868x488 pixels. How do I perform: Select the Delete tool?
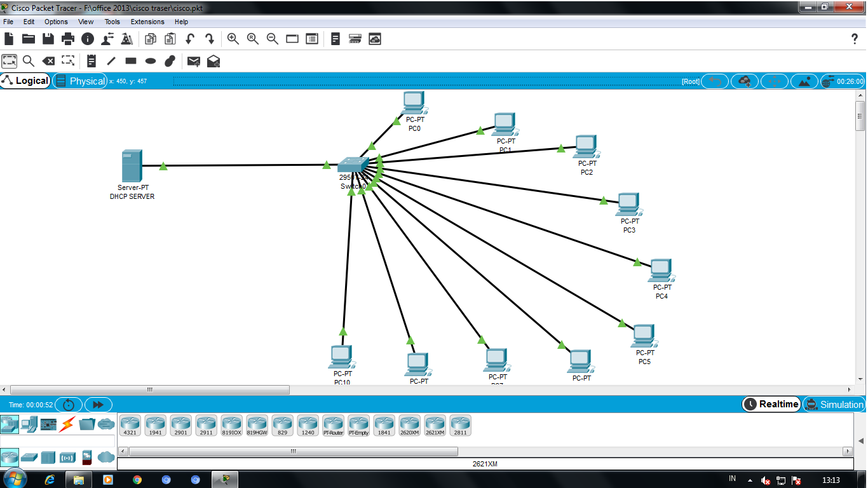tap(48, 61)
